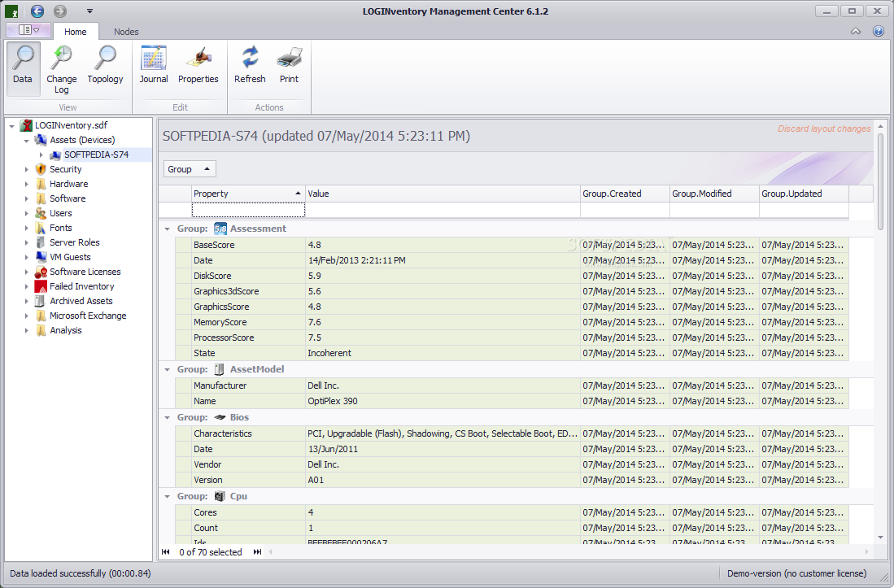
Task: Select the Manufacturer property row
Action: [x=512, y=385]
